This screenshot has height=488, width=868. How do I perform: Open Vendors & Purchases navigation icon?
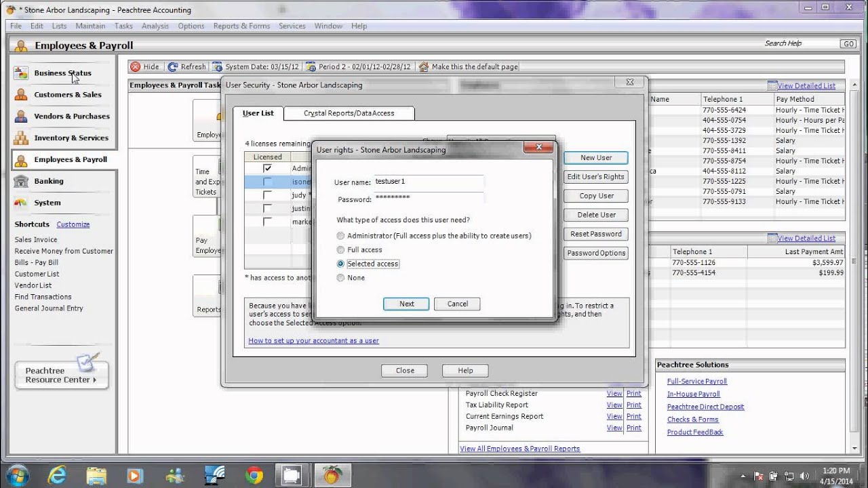[21, 117]
